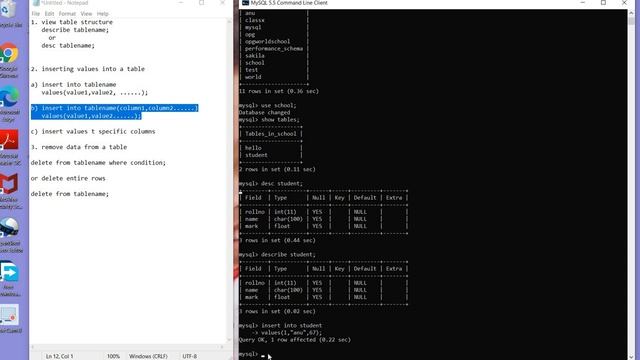The height and width of the screenshot is (360, 640).
Task: Click 'delete from tablename where condition;' line
Action: [x=98, y=162]
